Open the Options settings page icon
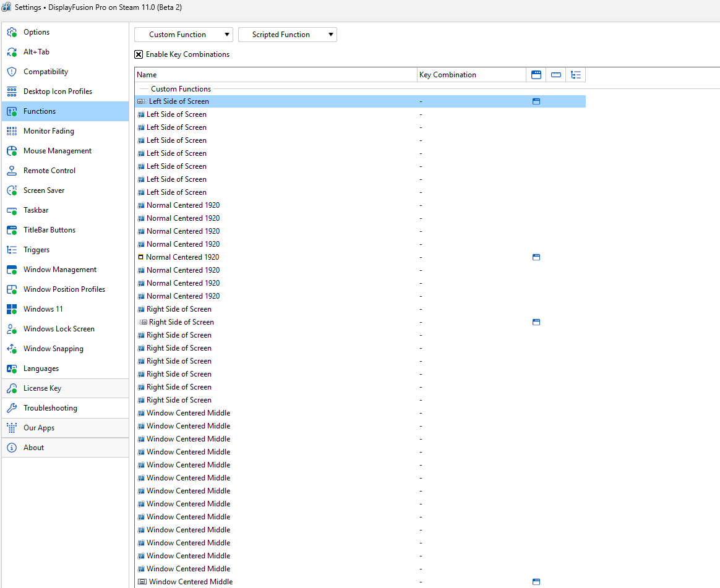720x588 pixels. (x=12, y=32)
